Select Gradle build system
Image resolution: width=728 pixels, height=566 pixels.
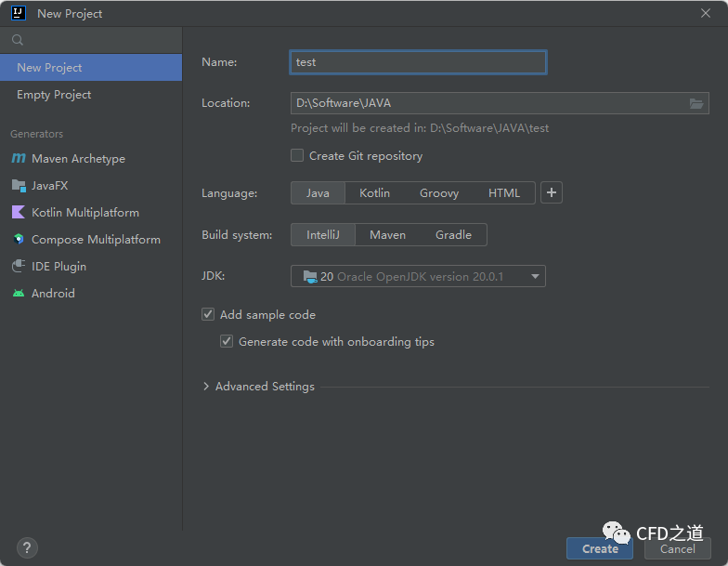click(453, 235)
